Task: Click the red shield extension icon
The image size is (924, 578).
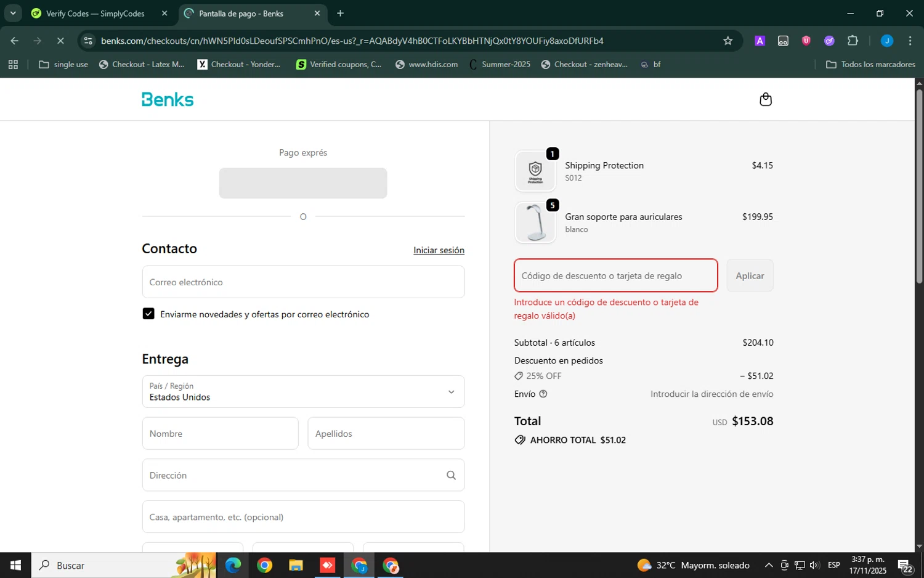Action: click(806, 41)
